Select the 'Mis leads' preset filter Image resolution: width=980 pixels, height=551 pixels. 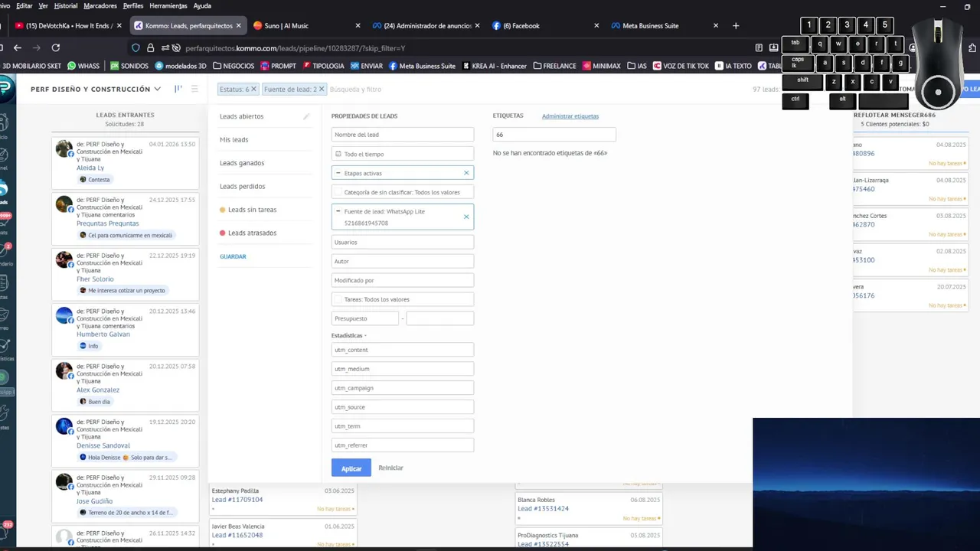coord(234,139)
